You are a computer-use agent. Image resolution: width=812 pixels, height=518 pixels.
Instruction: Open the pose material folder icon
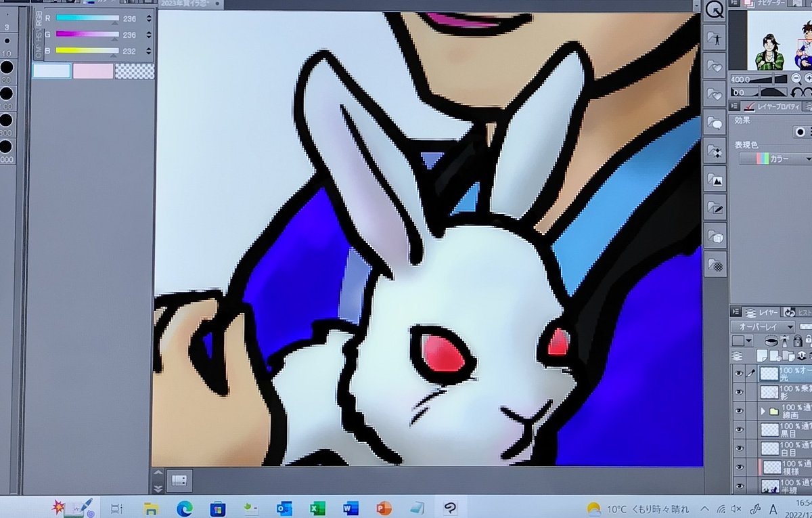point(713,39)
